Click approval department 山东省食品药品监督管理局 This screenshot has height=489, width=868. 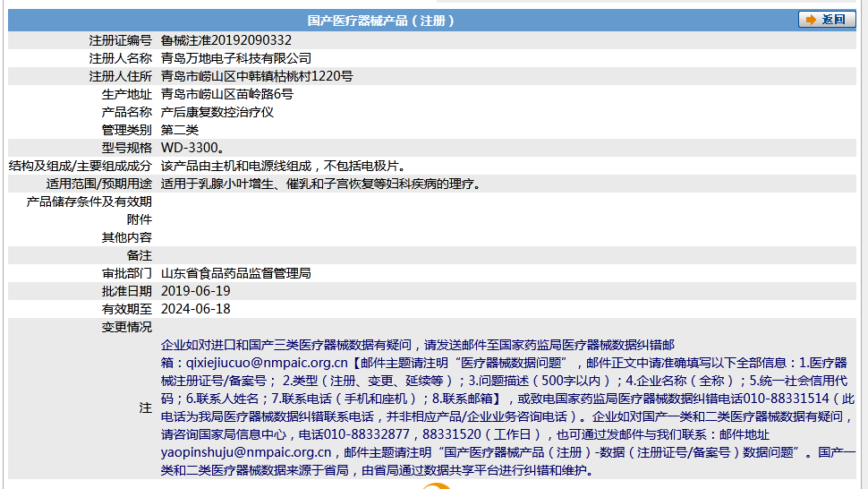[236, 273]
